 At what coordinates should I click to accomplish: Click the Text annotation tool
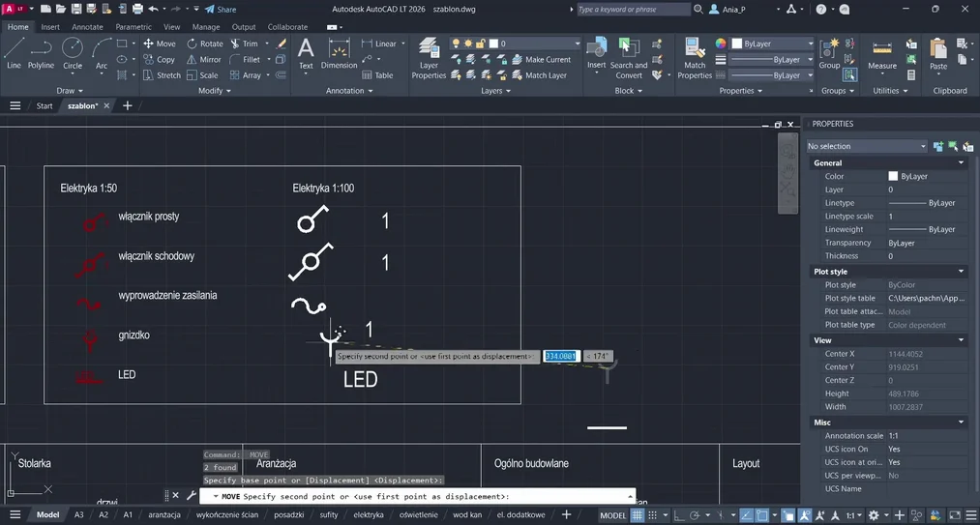306,53
